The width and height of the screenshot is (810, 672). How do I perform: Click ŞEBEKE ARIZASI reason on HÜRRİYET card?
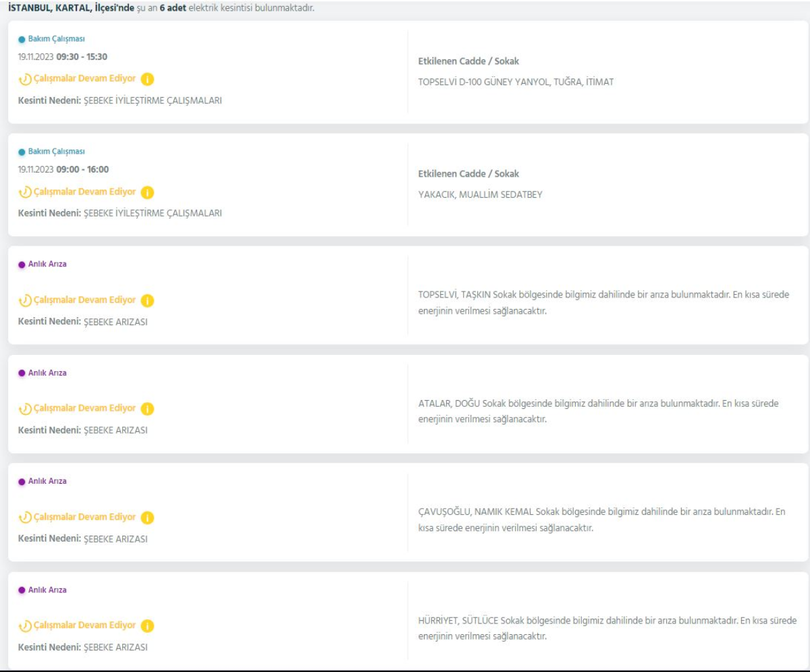115,647
